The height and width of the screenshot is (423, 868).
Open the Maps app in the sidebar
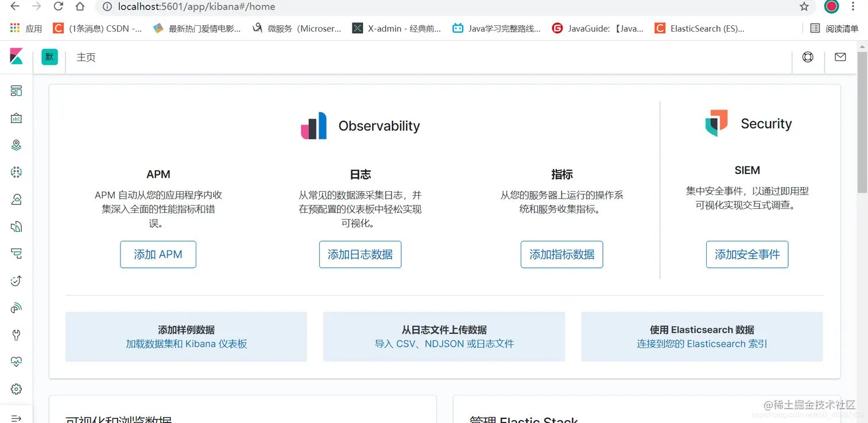[17, 145]
